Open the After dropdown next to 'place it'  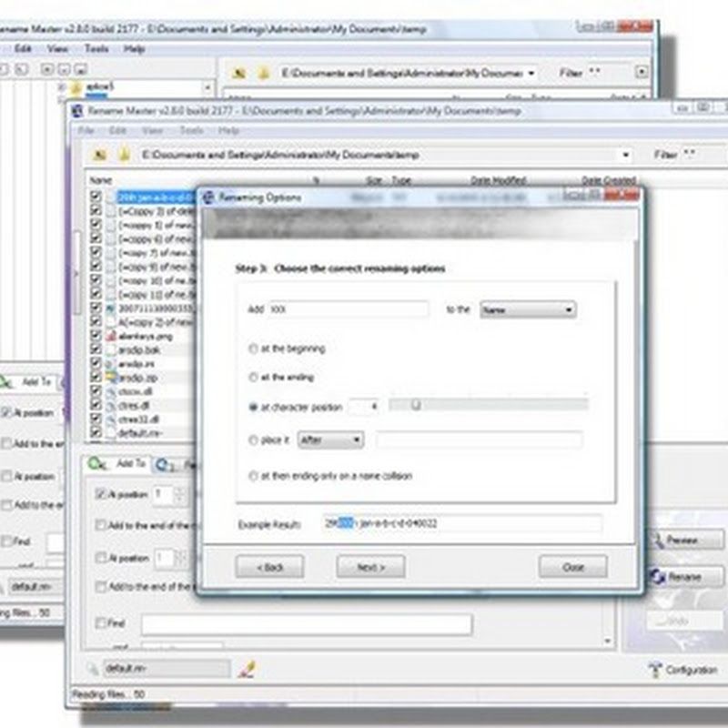(x=330, y=440)
